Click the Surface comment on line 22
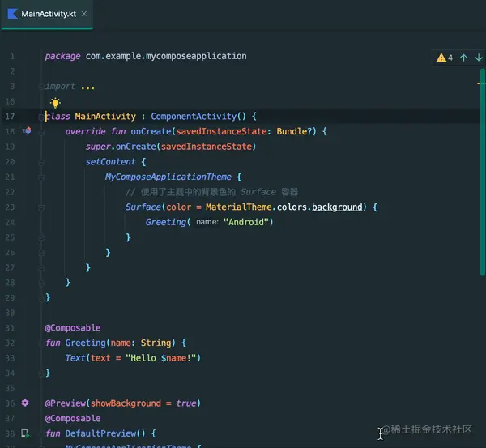This screenshot has height=448, width=486. click(211, 192)
